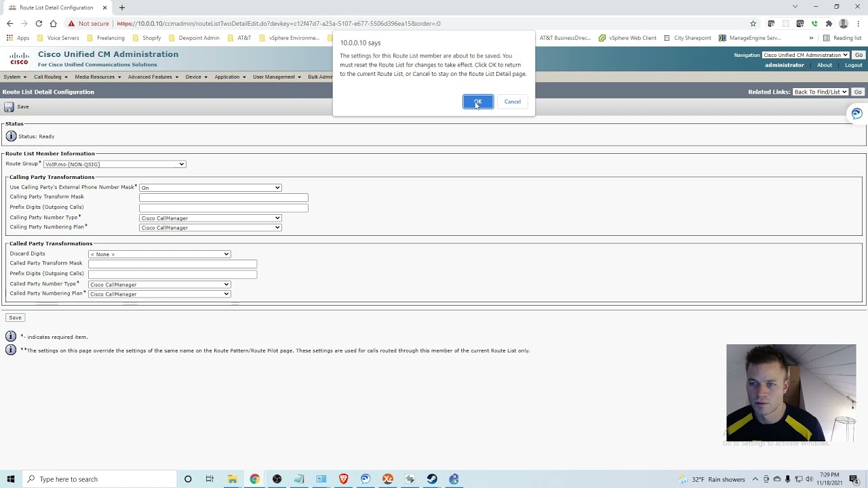The width and height of the screenshot is (868, 488).
Task: Click Go next to Related Links
Action: point(858,91)
